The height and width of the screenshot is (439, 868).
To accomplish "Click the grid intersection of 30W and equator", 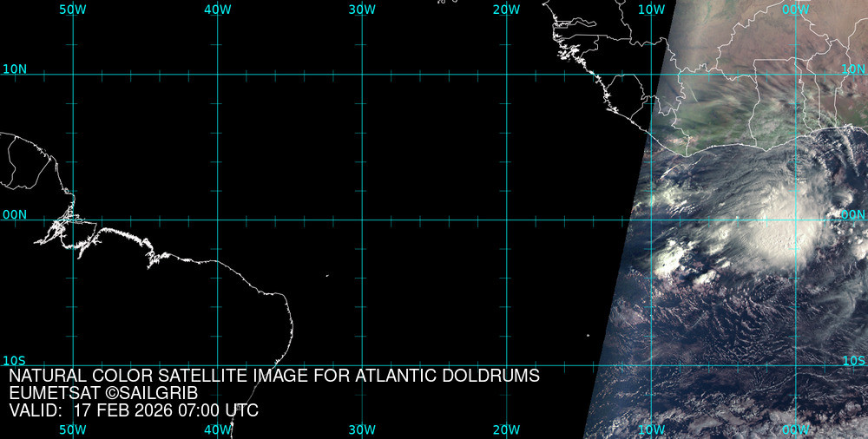I will (361, 219).
